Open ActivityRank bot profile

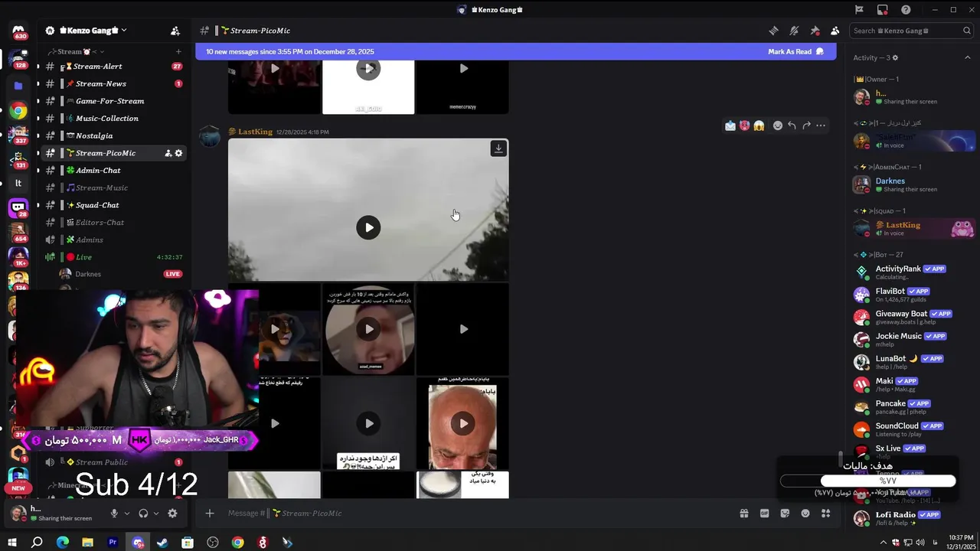coord(914,272)
